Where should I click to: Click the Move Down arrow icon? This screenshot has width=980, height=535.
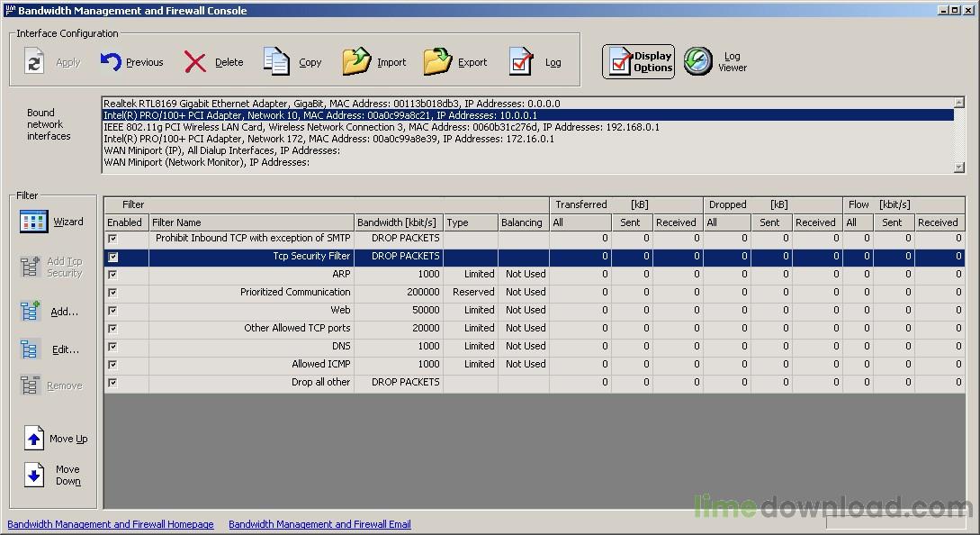34,475
